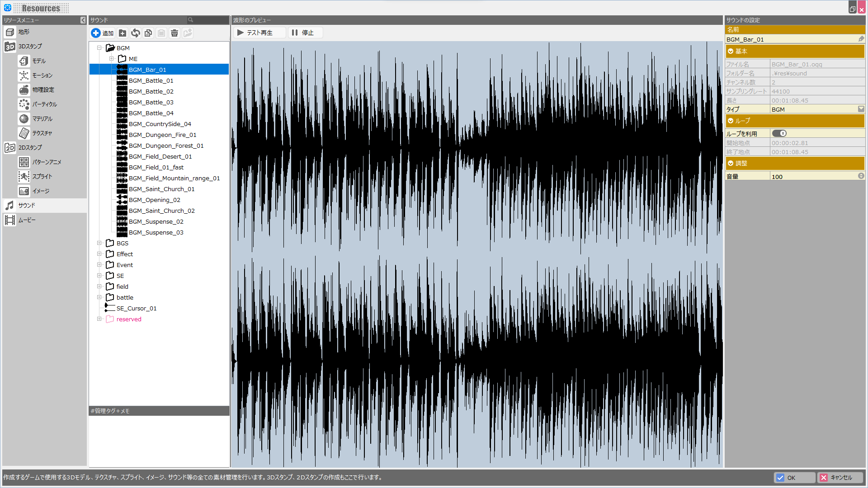Open the タイプ BGM dropdown
Image resolution: width=868 pixels, height=488 pixels.
861,109
